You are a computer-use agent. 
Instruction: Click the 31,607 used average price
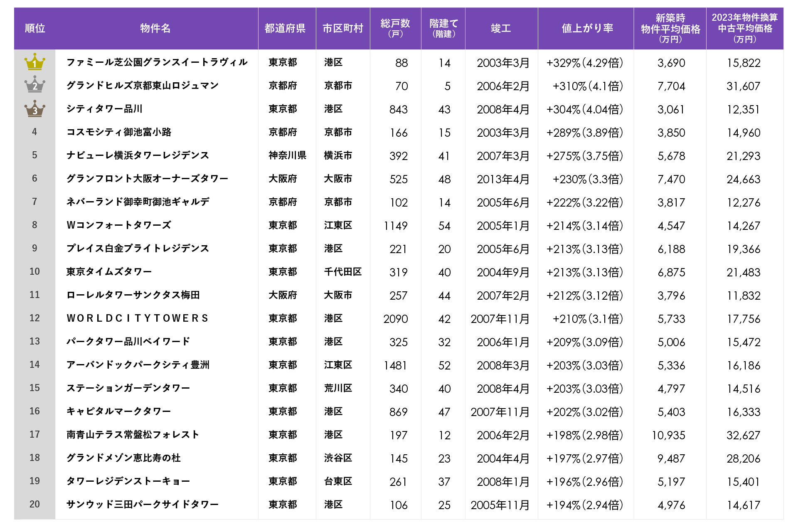coord(744,86)
